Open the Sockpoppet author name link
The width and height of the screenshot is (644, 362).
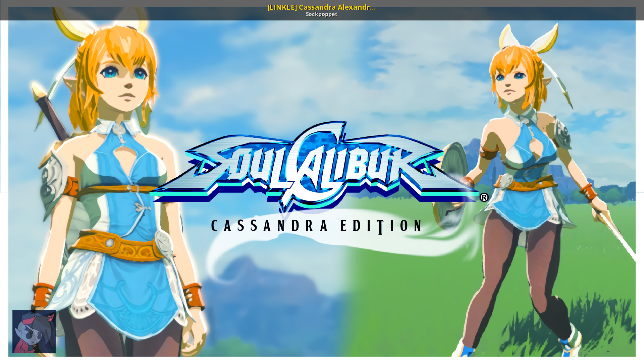point(321,14)
